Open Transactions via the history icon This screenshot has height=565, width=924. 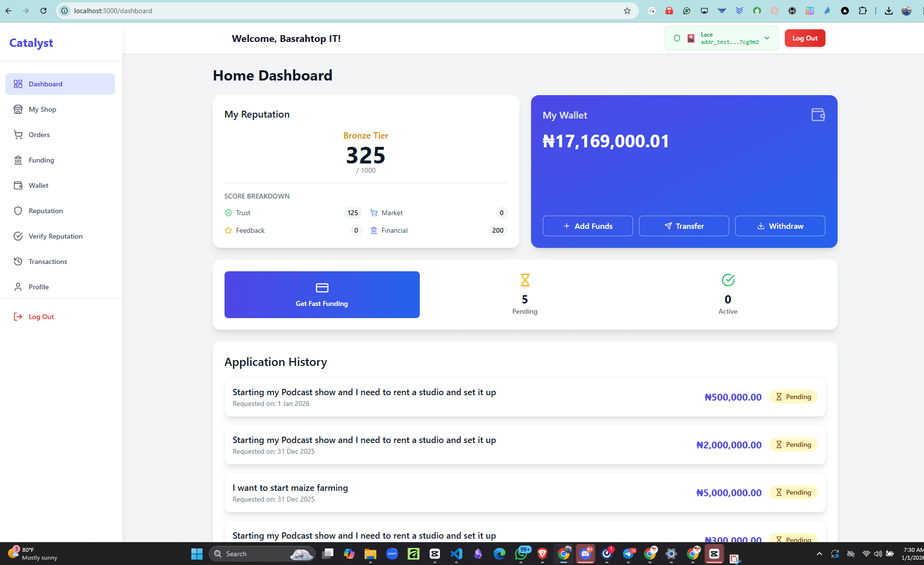point(18,261)
